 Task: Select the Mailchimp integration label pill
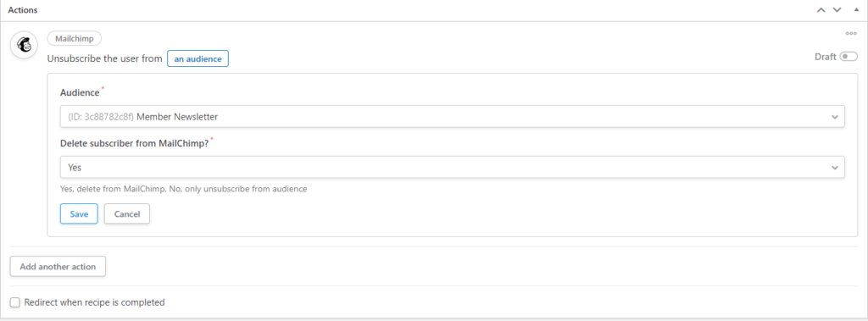coord(75,39)
